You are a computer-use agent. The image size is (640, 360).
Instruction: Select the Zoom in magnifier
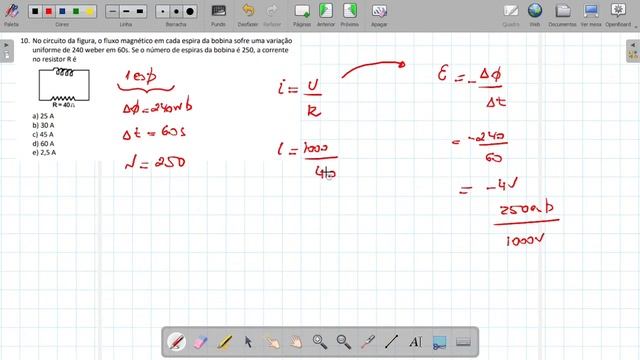click(x=320, y=342)
